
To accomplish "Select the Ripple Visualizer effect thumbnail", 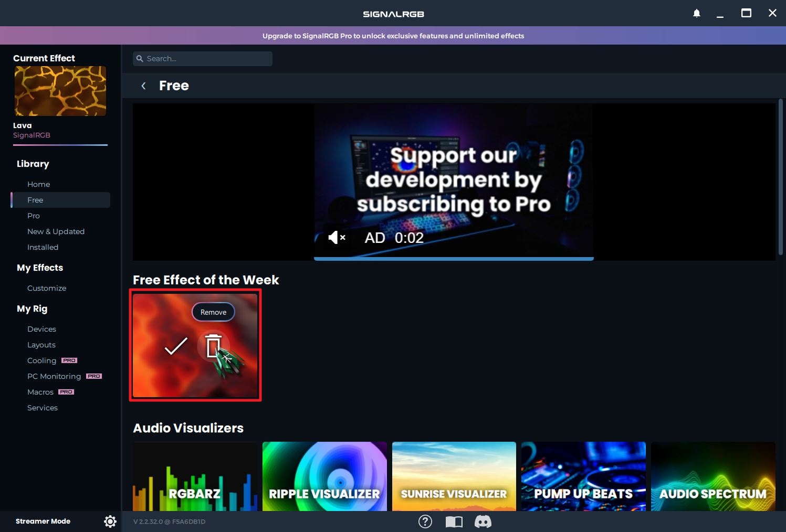I will tap(324, 476).
